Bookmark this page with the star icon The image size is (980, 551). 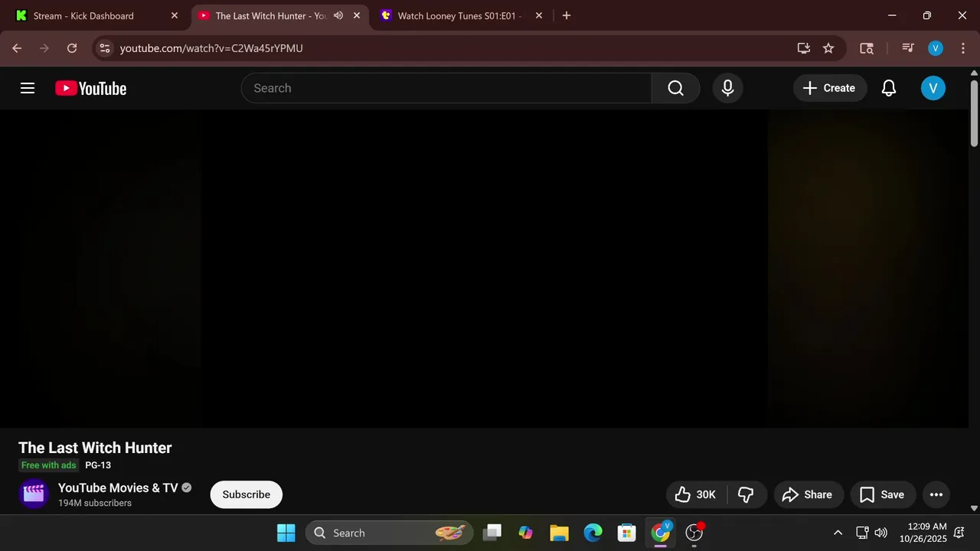[x=828, y=48]
